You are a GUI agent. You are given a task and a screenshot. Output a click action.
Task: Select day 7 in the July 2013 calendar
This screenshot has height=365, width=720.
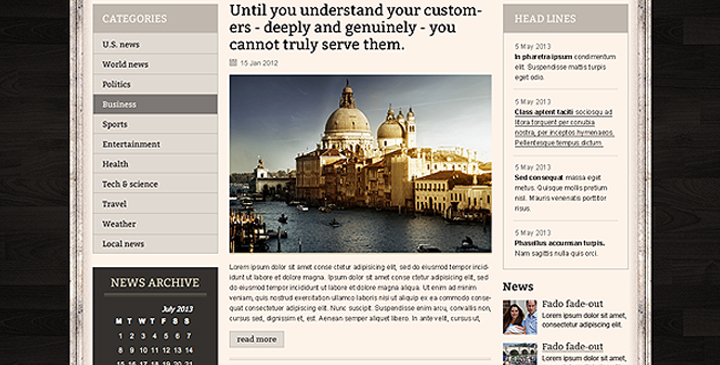click(x=189, y=336)
